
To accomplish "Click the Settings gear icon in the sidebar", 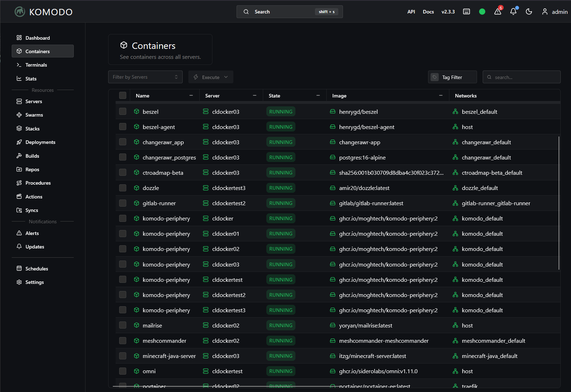I will click(19, 282).
